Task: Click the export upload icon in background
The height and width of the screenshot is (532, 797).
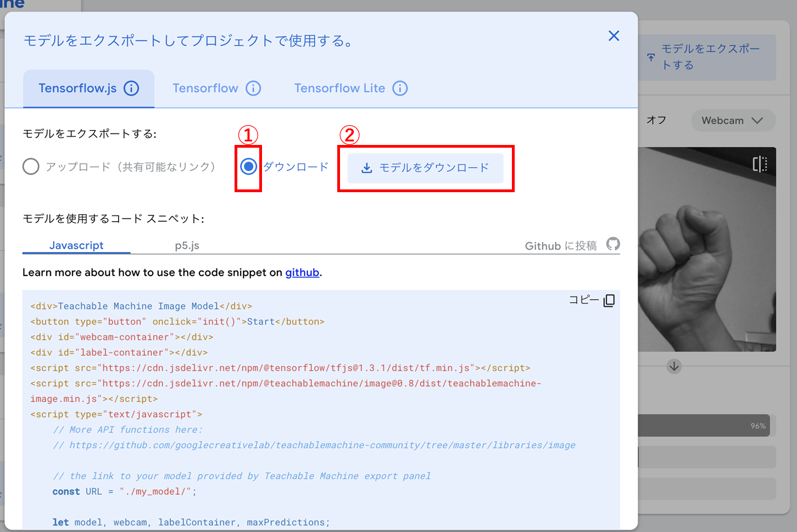Action: pos(651,57)
